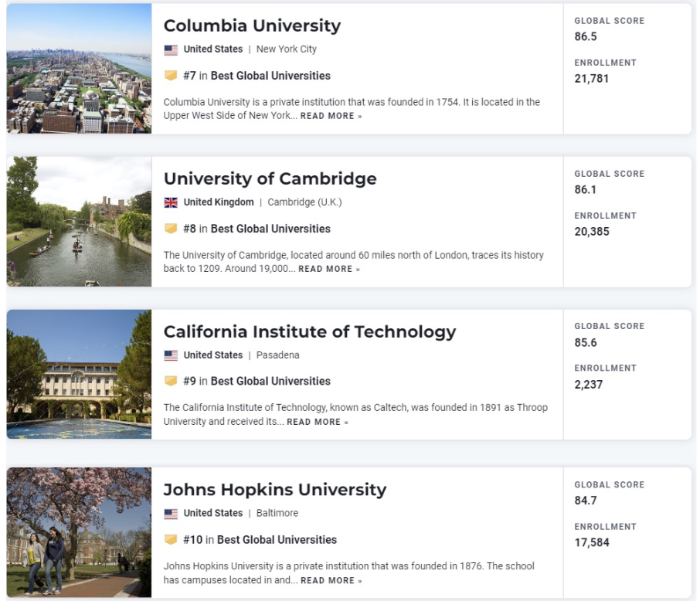Screen dimensions: 700x601
Task: Click READ MORE under Cambridge description
Action: [324, 269]
